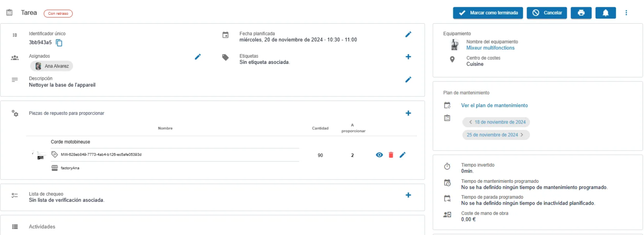Add a spare part with plus icon
This screenshot has height=235, width=644.
point(408,113)
